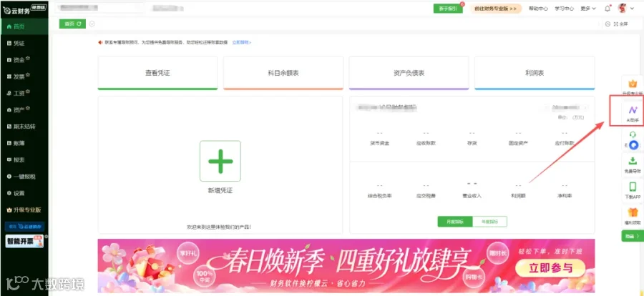Viewport: 644px width, 296px height.
Task: Click the 新手指引 button
Action: tap(448, 9)
